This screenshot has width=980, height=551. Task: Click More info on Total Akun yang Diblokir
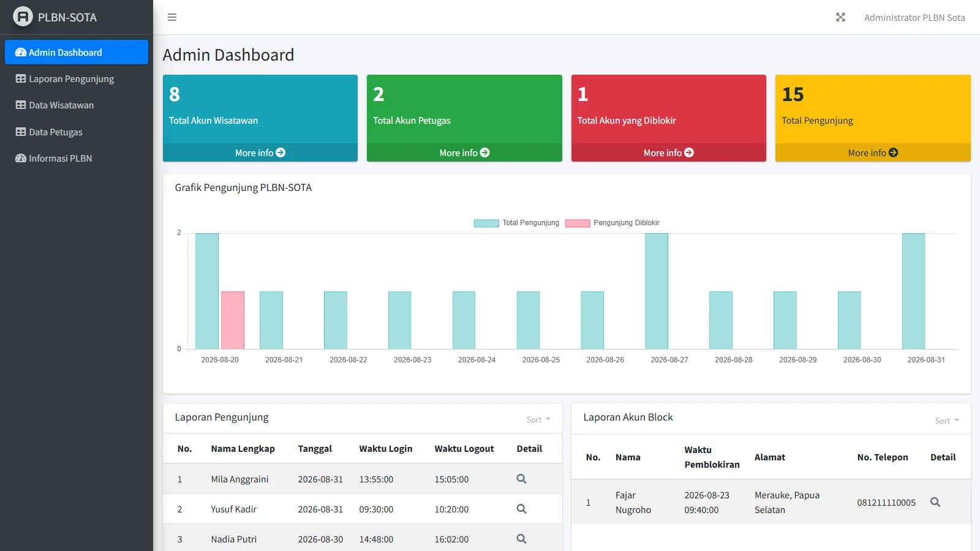(669, 152)
